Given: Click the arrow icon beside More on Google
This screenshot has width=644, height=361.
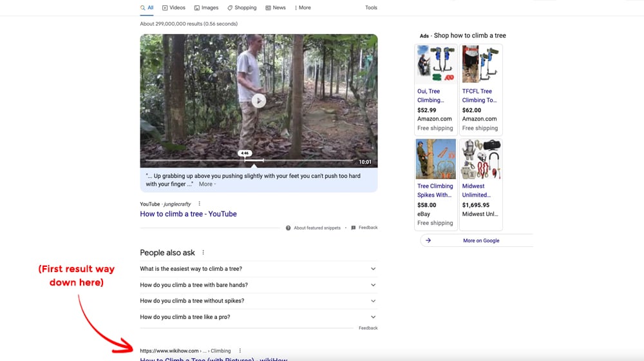Looking at the screenshot, I should click(428, 240).
